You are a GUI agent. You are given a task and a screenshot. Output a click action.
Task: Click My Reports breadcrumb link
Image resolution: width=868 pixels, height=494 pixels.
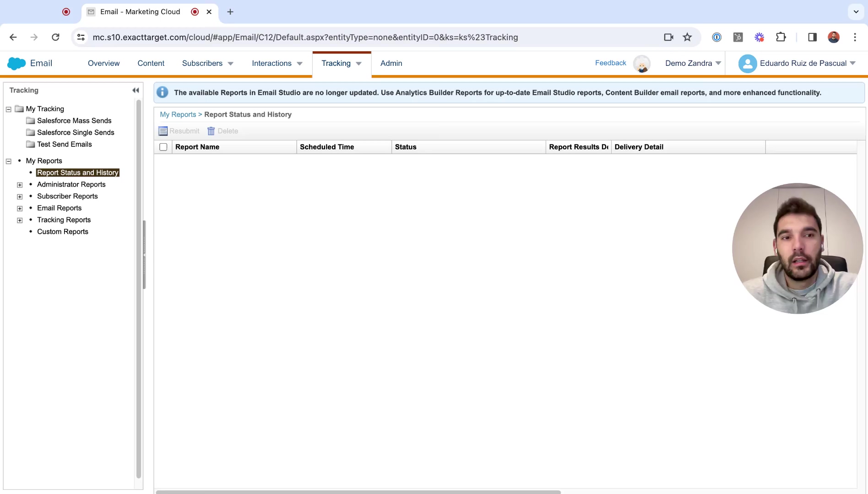178,115
